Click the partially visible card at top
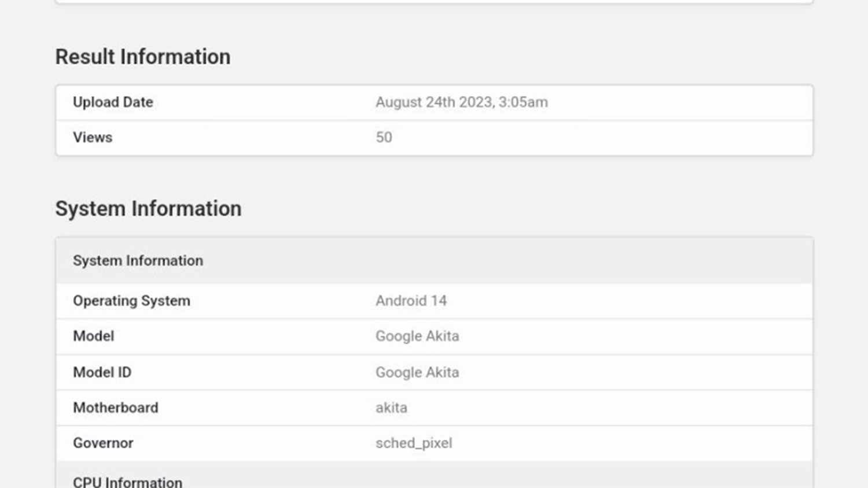This screenshot has width=868, height=488. pos(434,2)
